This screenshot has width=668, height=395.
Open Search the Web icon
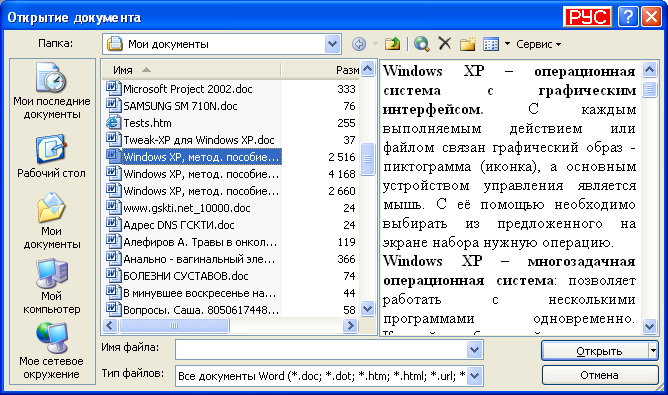coord(421,43)
